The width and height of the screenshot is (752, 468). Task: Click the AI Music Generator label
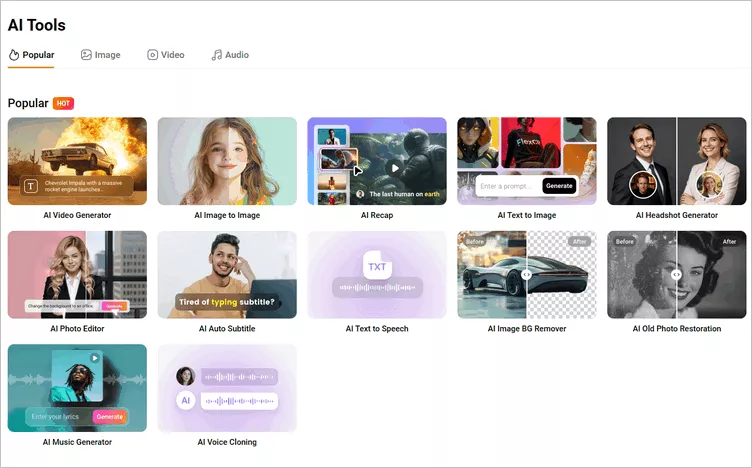tap(77, 442)
